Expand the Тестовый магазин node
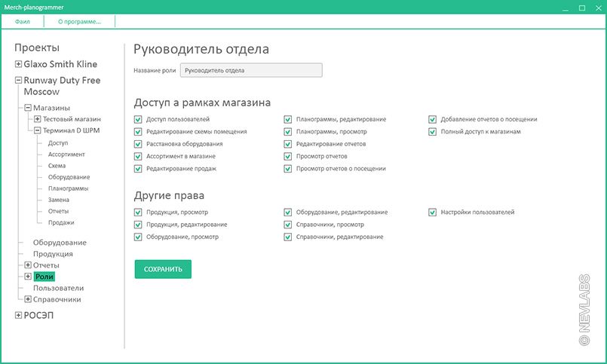The height and width of the screenshot is (364, 607). pos(38,119)
